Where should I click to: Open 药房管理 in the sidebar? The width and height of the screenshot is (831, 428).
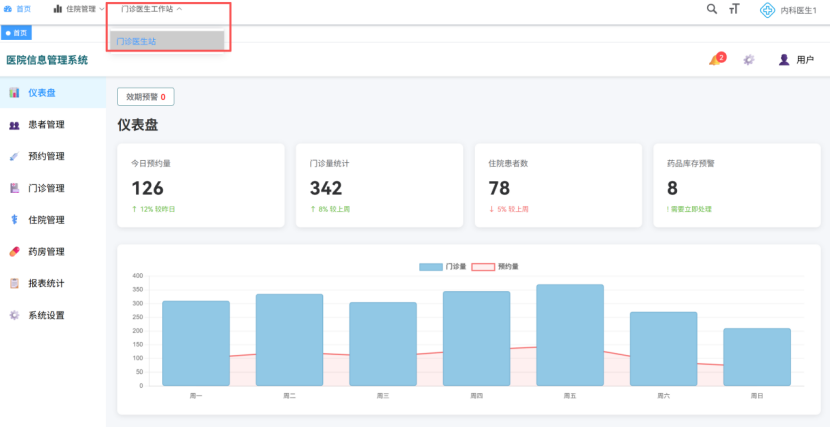[46, 252]
